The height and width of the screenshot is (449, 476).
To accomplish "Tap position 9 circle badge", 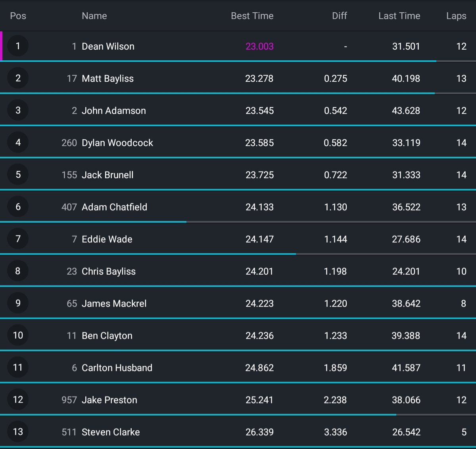I will pos(18,303).
